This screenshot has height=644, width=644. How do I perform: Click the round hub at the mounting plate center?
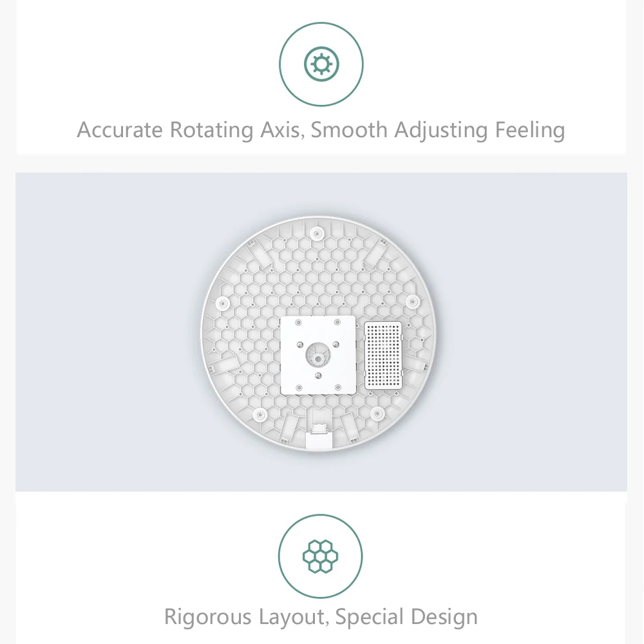(x=318, y=354)
